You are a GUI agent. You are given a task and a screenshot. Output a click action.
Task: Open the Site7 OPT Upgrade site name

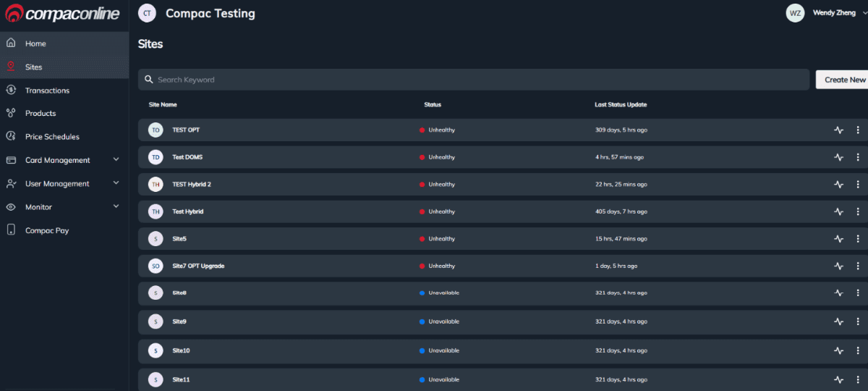pos(198,266)
